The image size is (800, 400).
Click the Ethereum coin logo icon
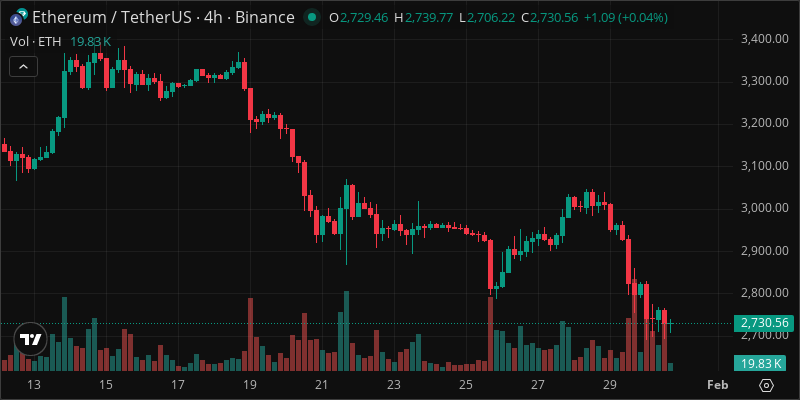point(19,18)
